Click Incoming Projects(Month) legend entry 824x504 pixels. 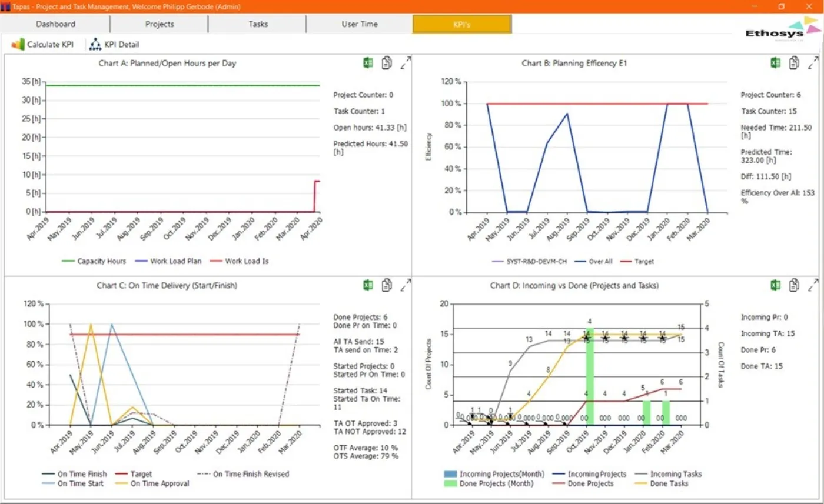494,474
